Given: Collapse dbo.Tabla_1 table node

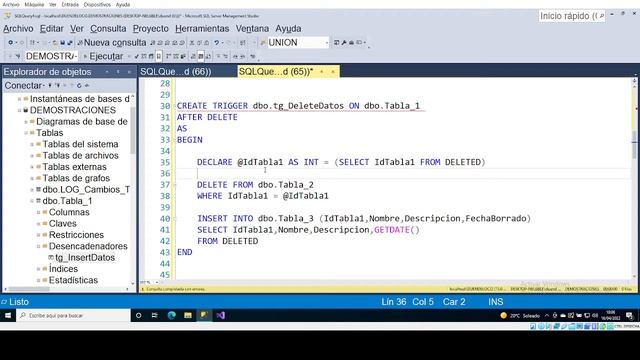Looking at the screenshot, I should (32, 201).
